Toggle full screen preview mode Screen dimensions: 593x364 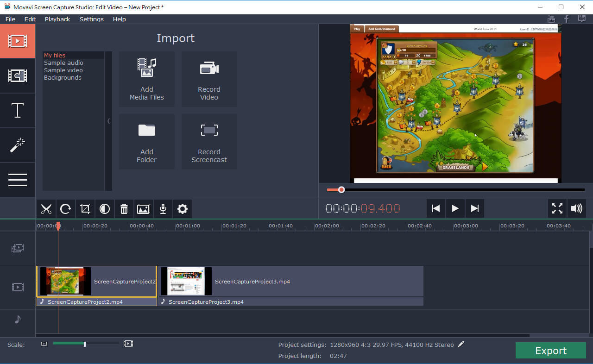pos(557,208)
